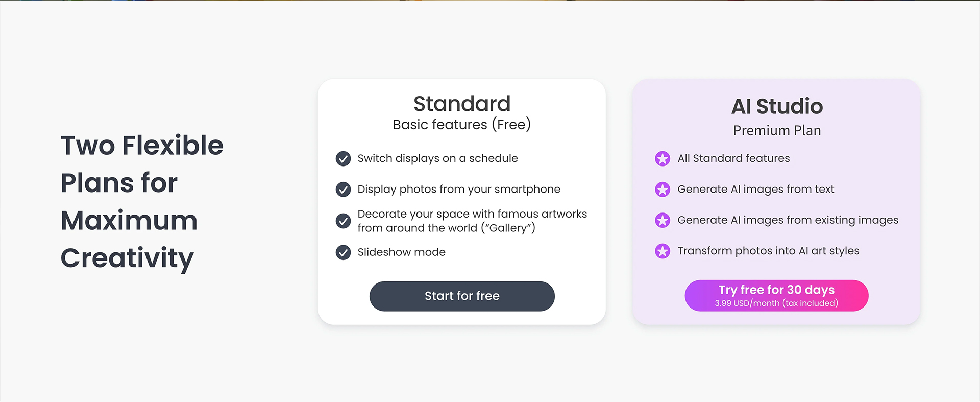980x402 pixels.
Task: Click star icon beside All Standard features
Action: click(663, 159)
